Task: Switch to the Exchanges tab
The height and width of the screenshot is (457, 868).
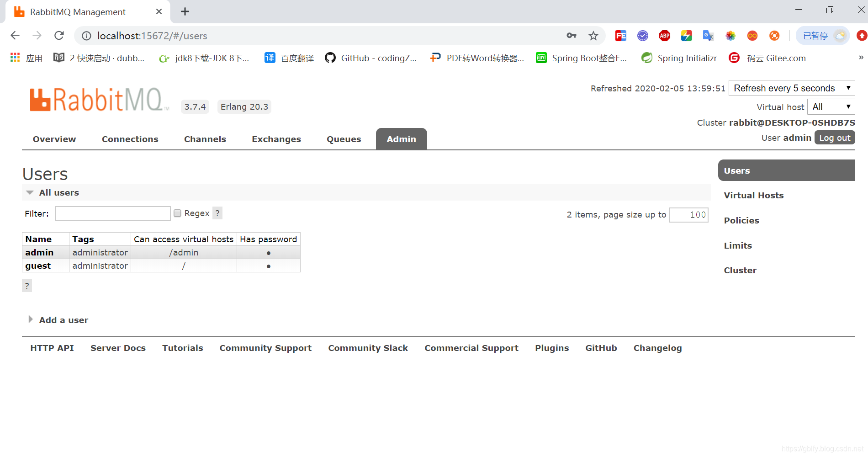Action: 276,139
